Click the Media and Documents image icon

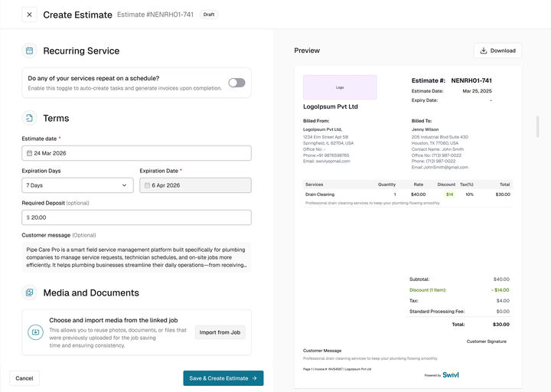click(30, 292)
